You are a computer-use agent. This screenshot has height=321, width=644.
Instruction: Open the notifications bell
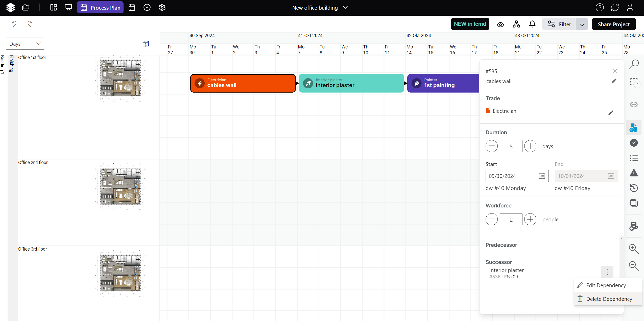click(532, 24)
